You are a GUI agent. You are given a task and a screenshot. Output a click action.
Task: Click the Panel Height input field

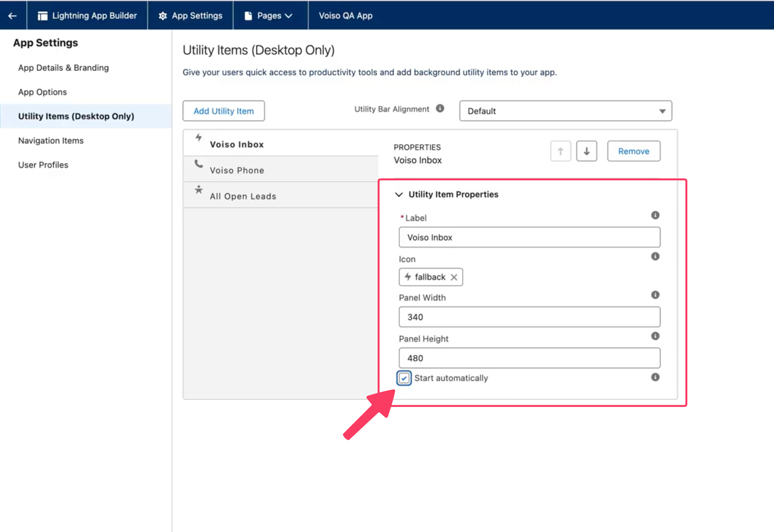(x=529, y=358)
